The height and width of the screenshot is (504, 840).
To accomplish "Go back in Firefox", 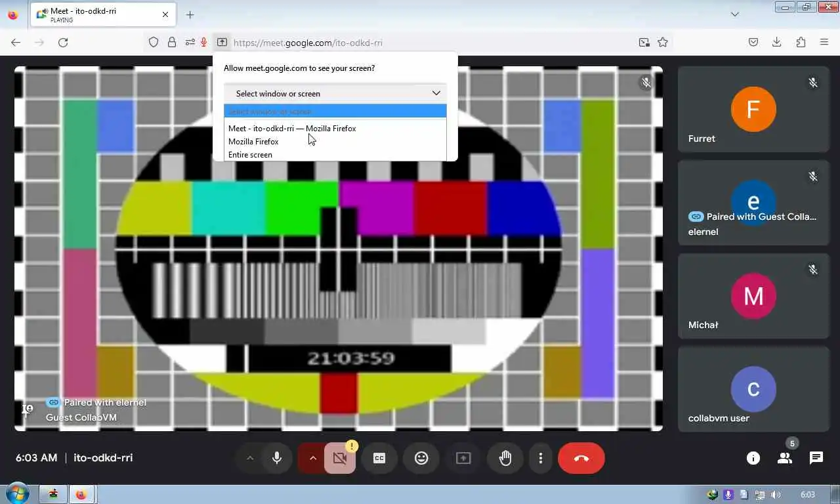I will (16, 42).
